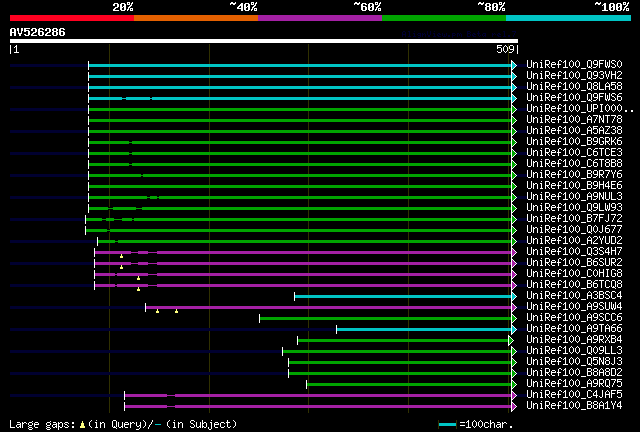Click the UniRef100_Q3S4H7 text

(x=574, y=252)
